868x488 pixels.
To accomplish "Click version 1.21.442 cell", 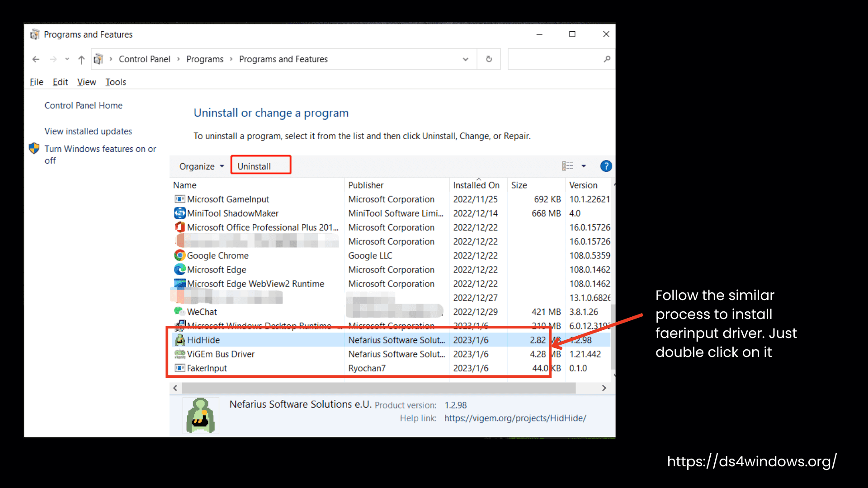I will pos(585,354).
